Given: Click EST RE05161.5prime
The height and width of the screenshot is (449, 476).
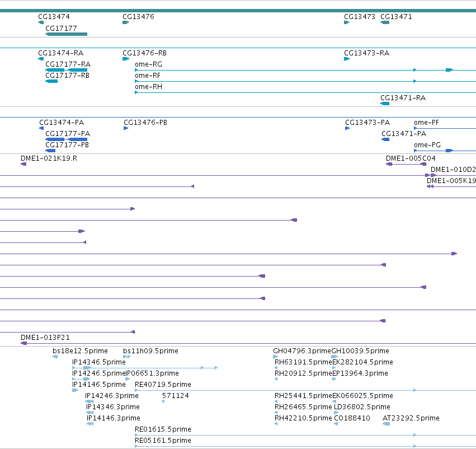Looking at the screenshot, I should (x=163, y=441).
